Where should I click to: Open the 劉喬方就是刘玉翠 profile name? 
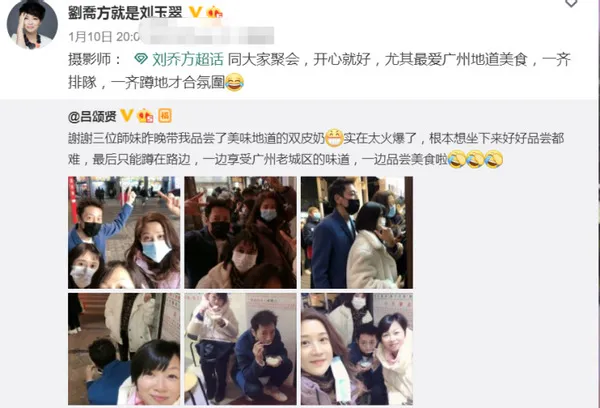coord(125,12)
